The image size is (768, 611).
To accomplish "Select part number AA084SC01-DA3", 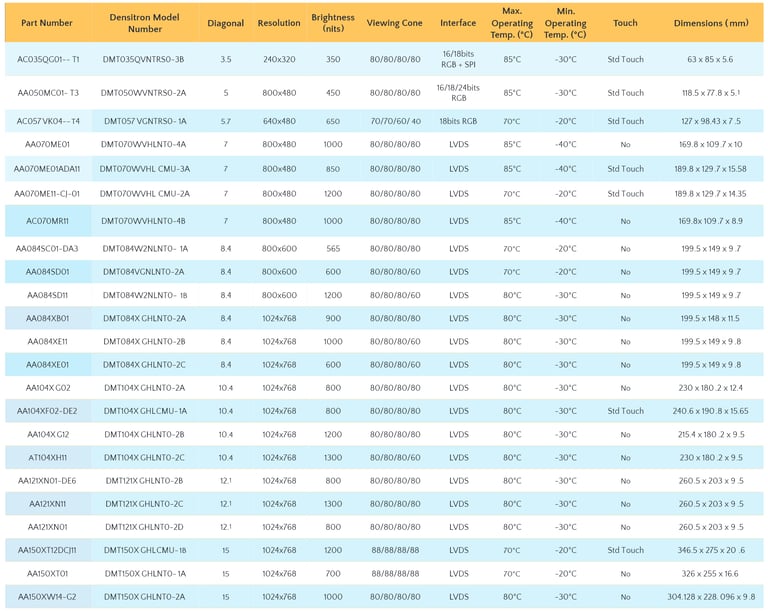I will 47,248.
